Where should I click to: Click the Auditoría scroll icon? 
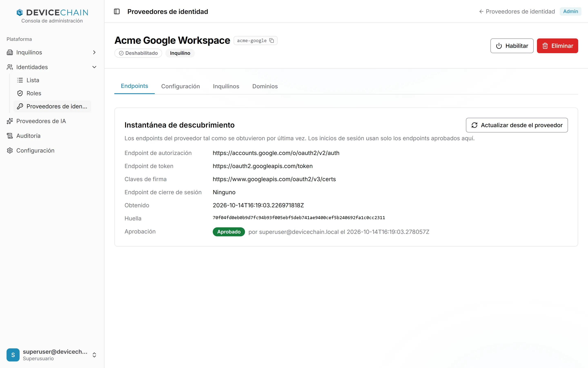click(x=10, y=136)
